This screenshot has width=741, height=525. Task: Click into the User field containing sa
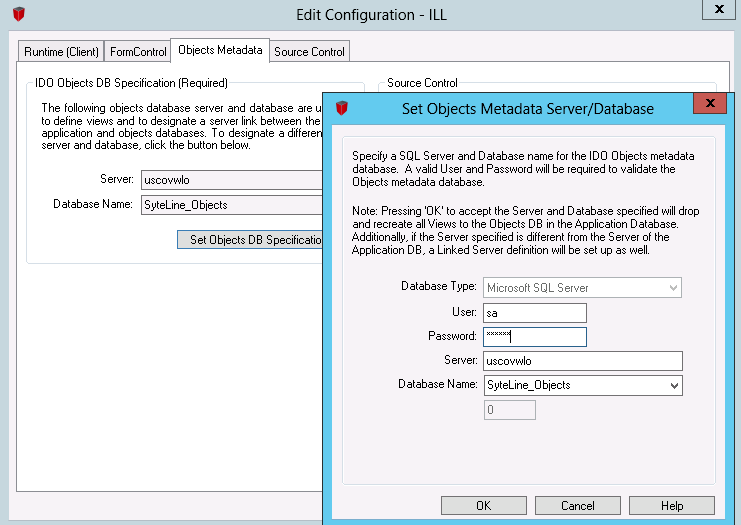(x=534, y=313)
